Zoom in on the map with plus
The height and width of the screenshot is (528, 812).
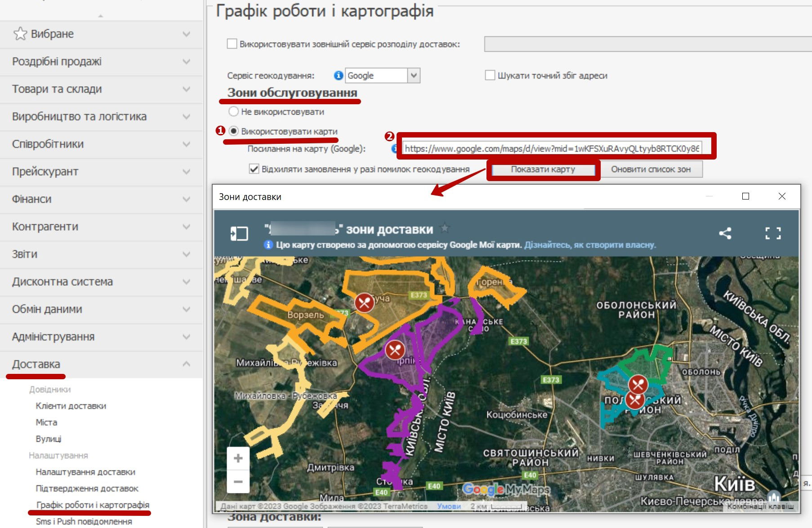238,458
